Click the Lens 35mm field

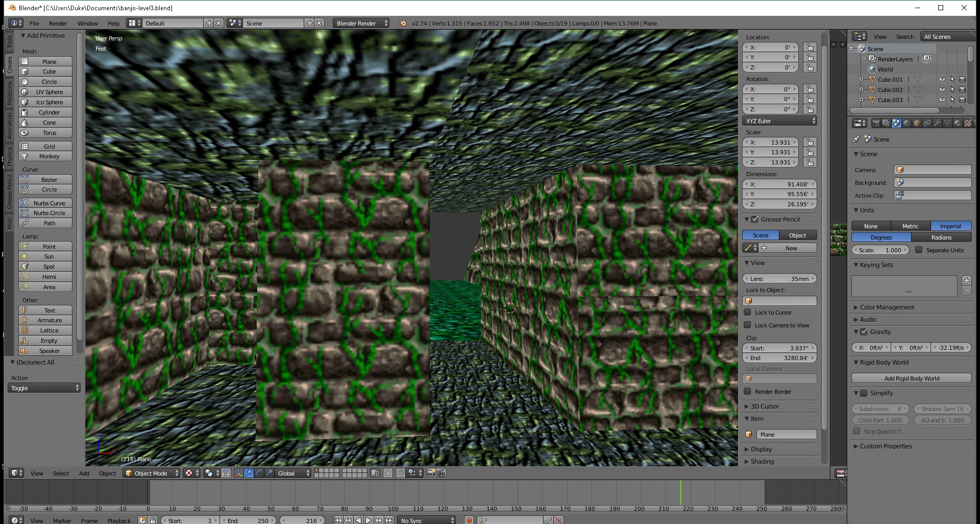click(x=779, y=279)
